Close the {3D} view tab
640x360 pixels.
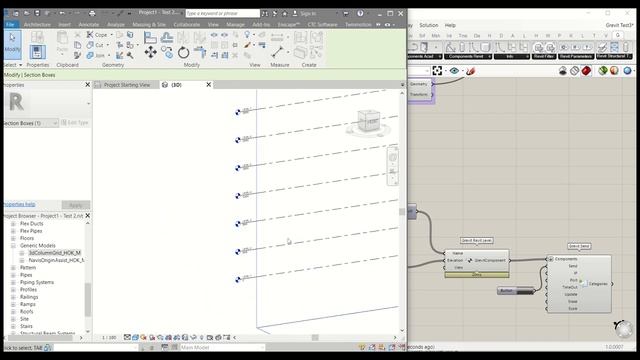click(209, 84)
